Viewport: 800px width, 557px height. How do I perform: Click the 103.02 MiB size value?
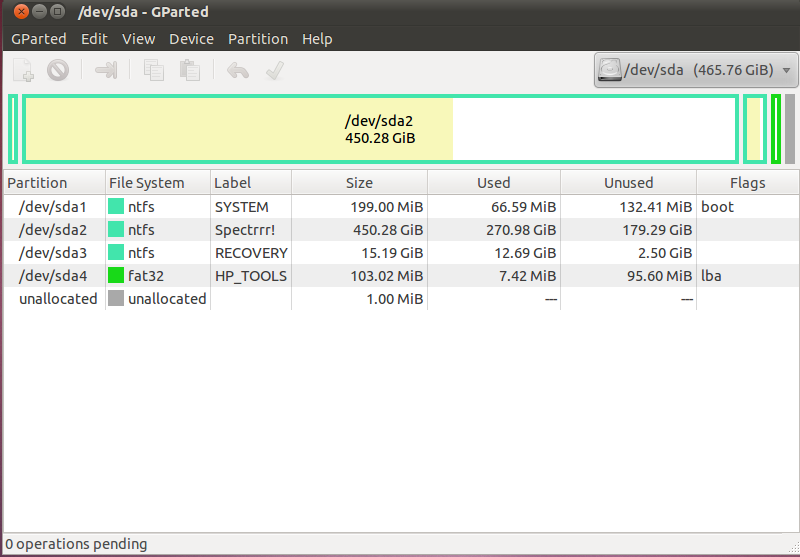(386, 276)
